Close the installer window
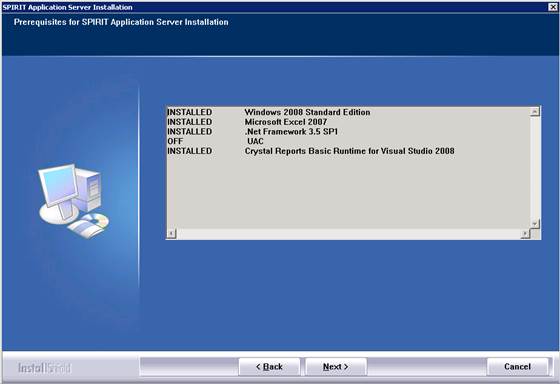 click(553, 7)
